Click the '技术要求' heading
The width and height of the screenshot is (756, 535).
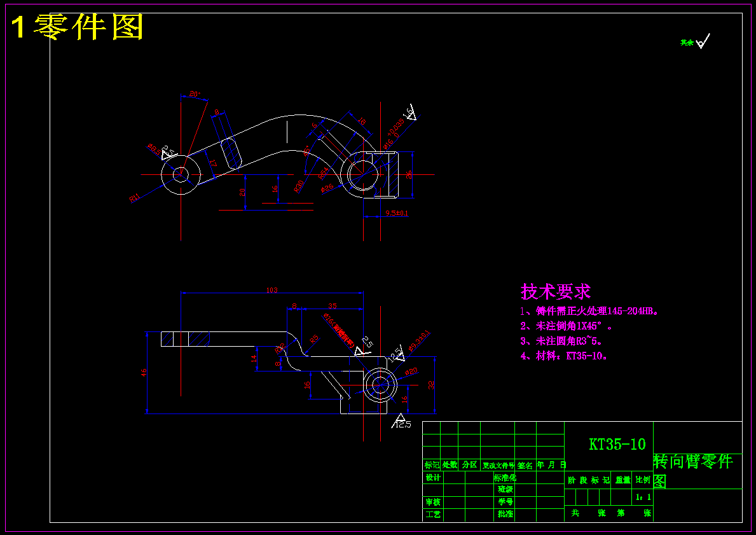click(556, 291)
